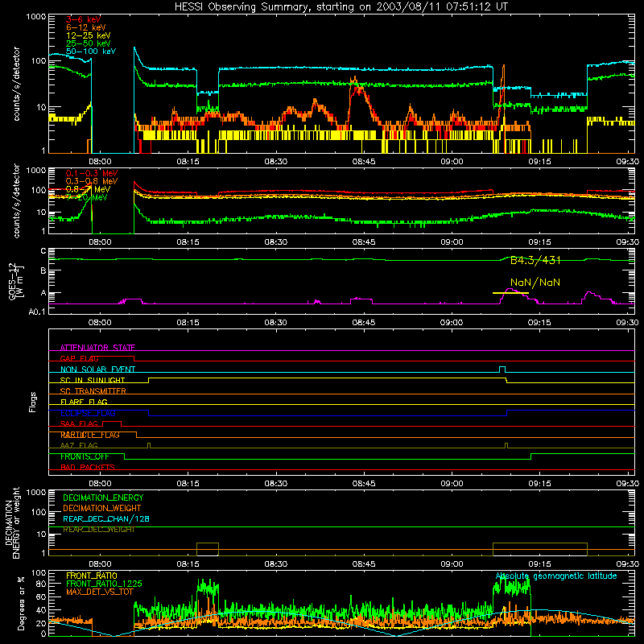Click the 0.1-0.3 MeV legend label

92,173
